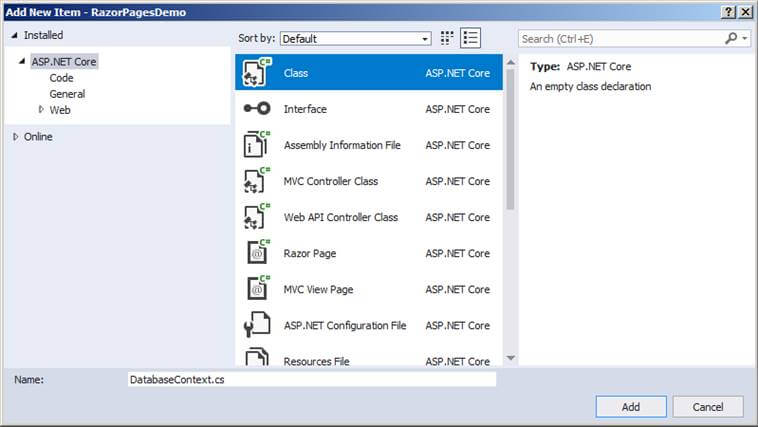Click the 'Interface' template name
Viewport: 758px width, 427px height.
coord(305,109)
